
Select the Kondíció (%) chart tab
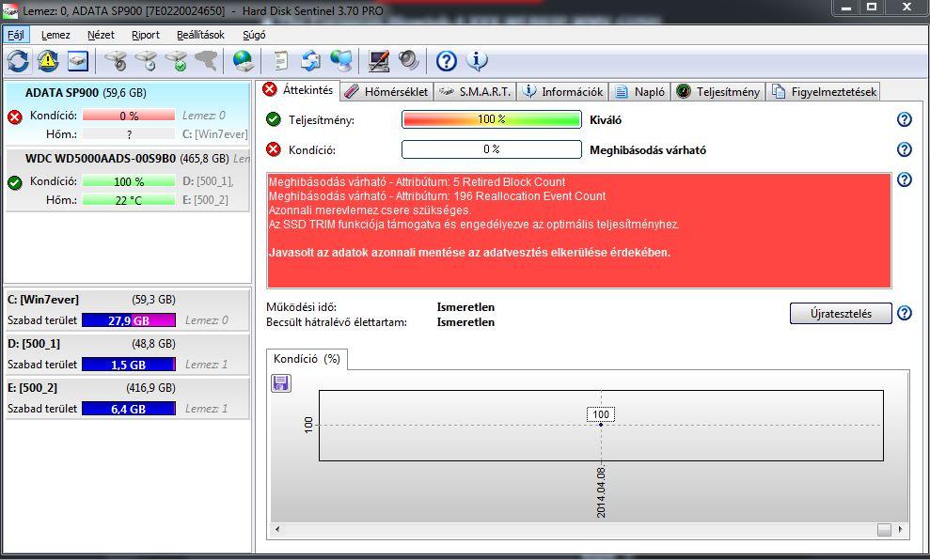[x=307, y=359]
